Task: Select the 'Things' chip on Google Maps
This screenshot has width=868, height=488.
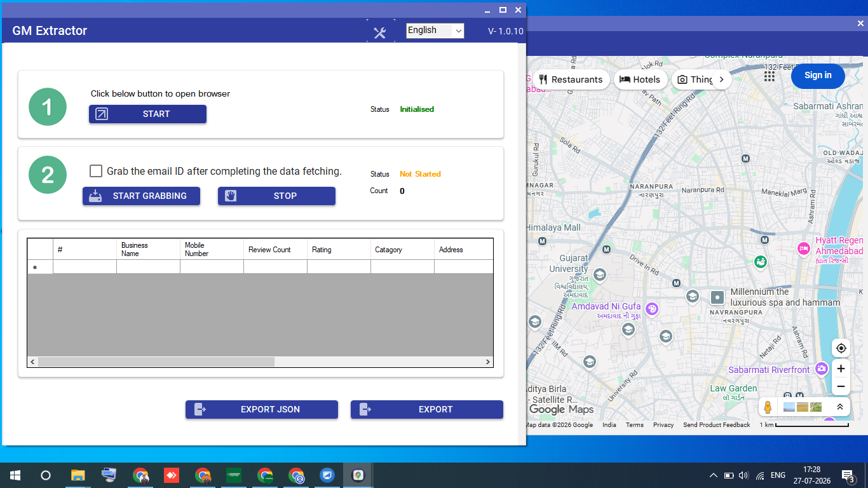Action: pyautogui.click(x=695, y=79)
